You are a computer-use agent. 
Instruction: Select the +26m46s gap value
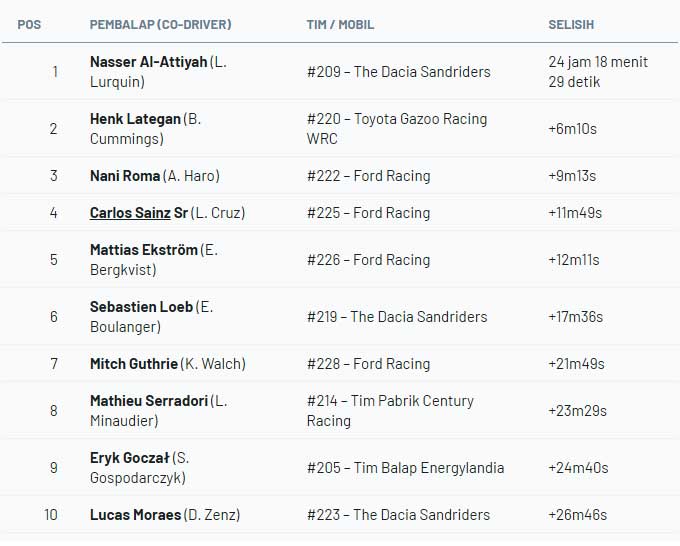point(577,515)
